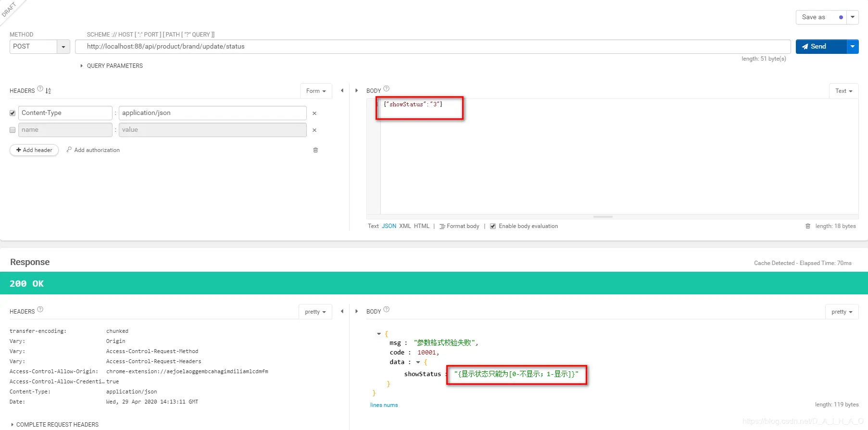The height and width of the screenshot is (430, 868).
Task: Click help icon beside response BODY
Action: (387, 309)
